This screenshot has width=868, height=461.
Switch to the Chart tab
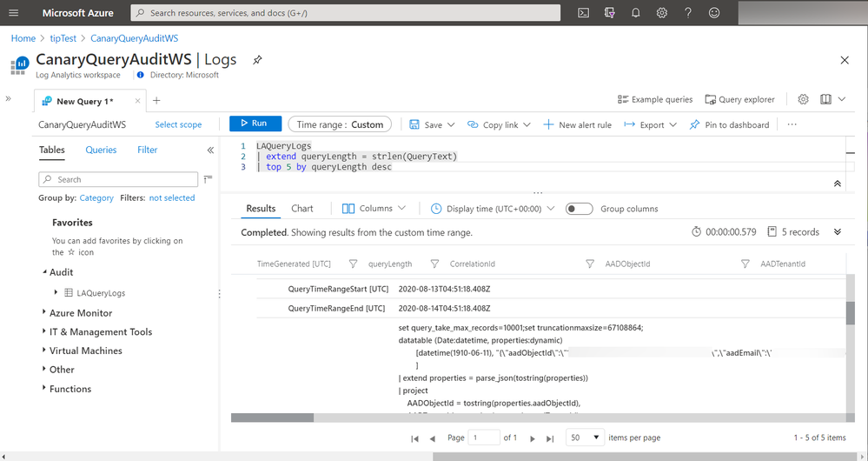pos(302,209)
